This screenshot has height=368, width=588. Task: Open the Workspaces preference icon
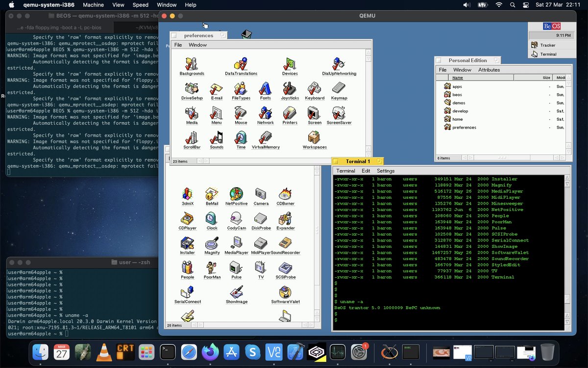pos(314,138)
